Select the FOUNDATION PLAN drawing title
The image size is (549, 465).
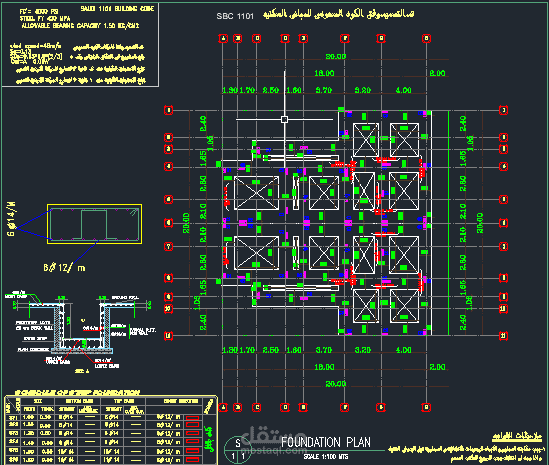tap(326, 442)
